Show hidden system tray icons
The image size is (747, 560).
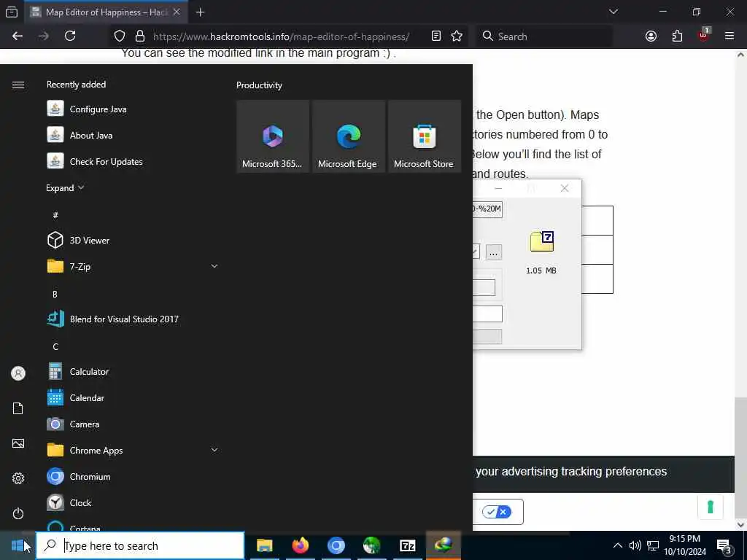[x=617, y=545]
